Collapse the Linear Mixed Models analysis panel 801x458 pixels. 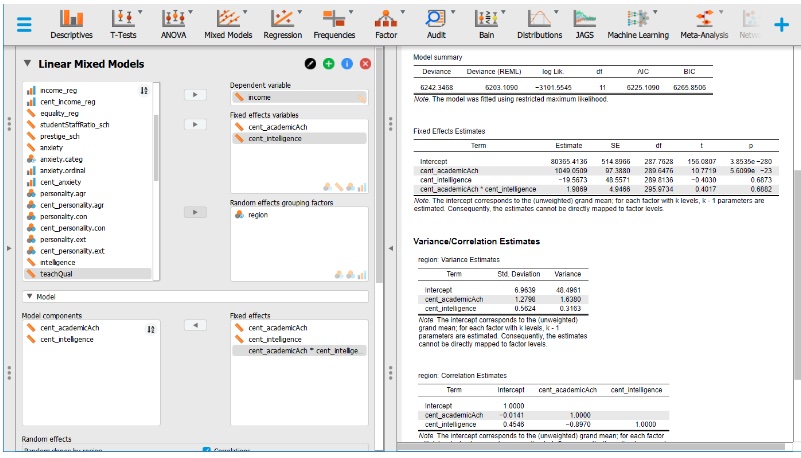pos(27,63)
